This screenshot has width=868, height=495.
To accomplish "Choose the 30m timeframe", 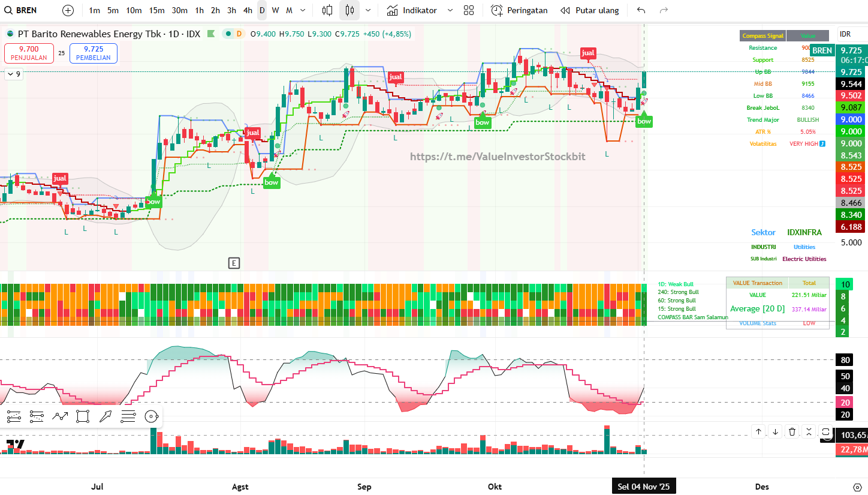I will pyautogui.click(x=179, y=10).
